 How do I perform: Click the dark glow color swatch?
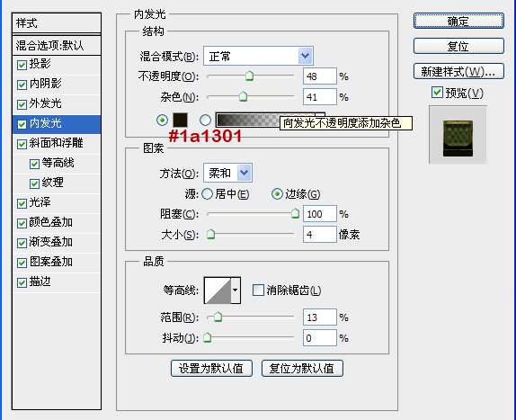(x=180, y=120)
